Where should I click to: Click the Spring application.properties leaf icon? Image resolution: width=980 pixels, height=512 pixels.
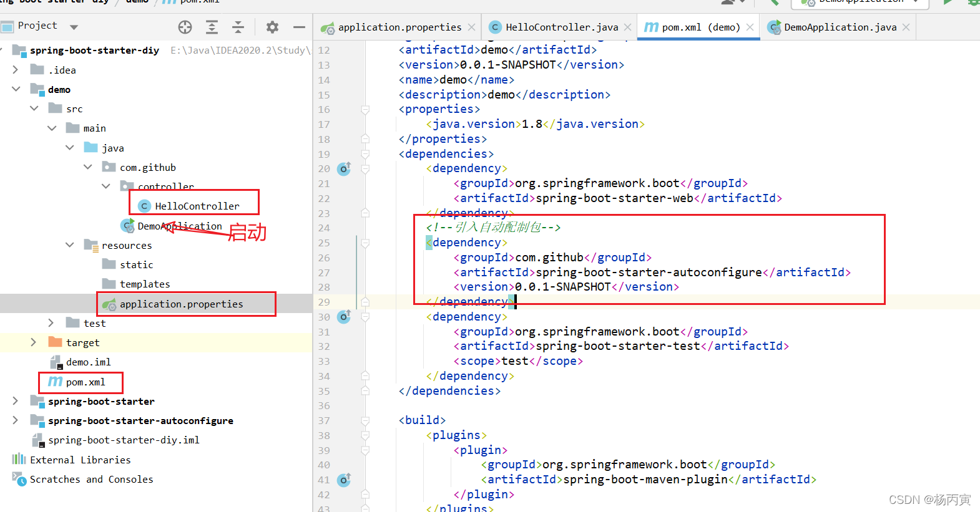pos(109,304)
